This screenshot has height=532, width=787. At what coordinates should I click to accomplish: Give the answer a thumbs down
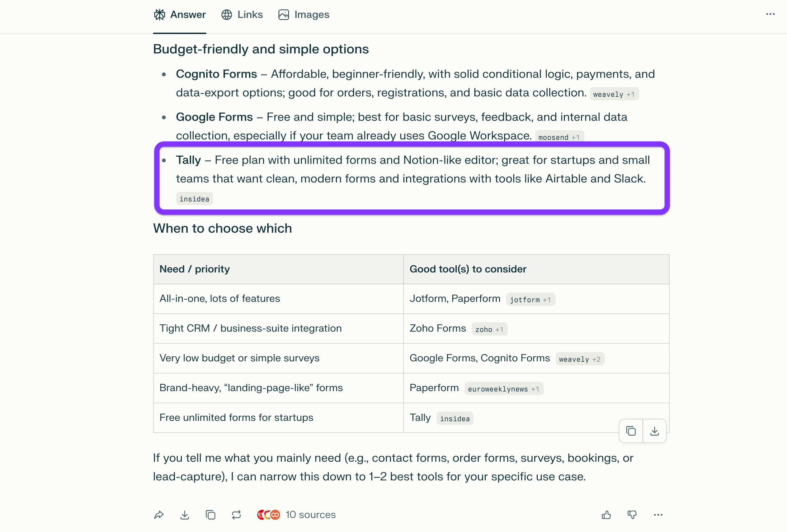tap(632, 515)
